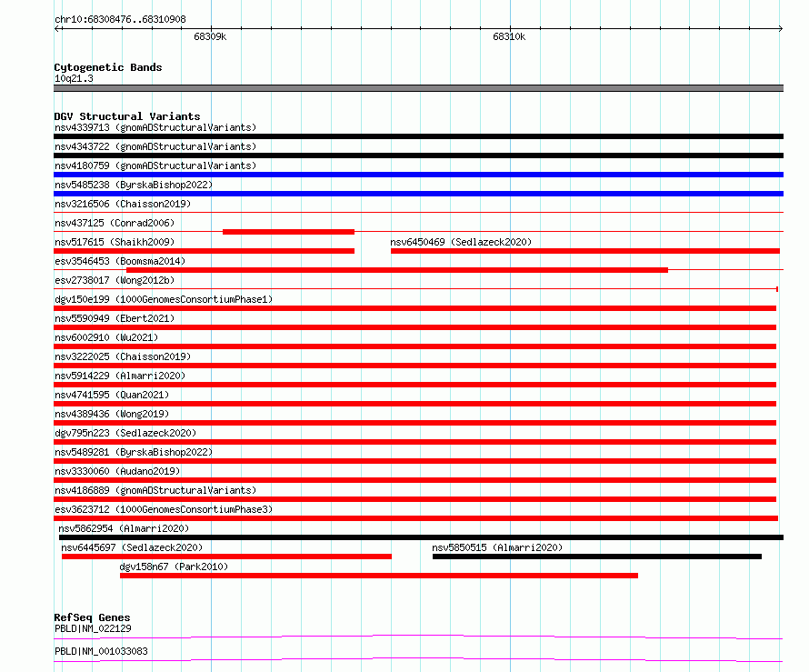Select the grey 10q21.3 cytoband bar
Screen dimensions: 809x672
coord(418,88)
